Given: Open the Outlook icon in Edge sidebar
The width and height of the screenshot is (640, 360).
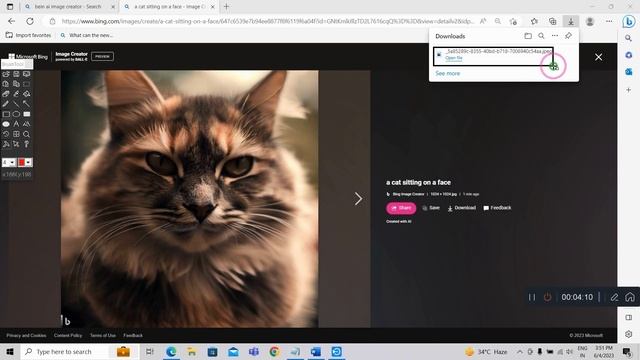Looking at the screenshot, I should tap(629, 72).
